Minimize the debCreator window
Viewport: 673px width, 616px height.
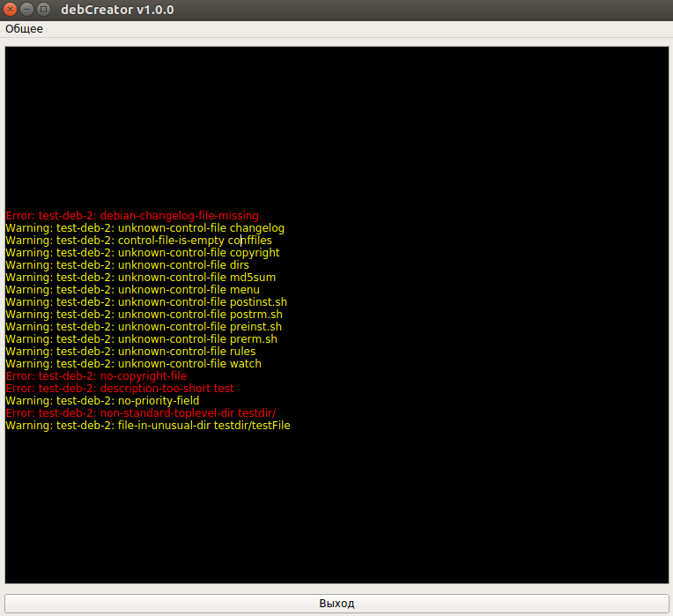point(26,9)
